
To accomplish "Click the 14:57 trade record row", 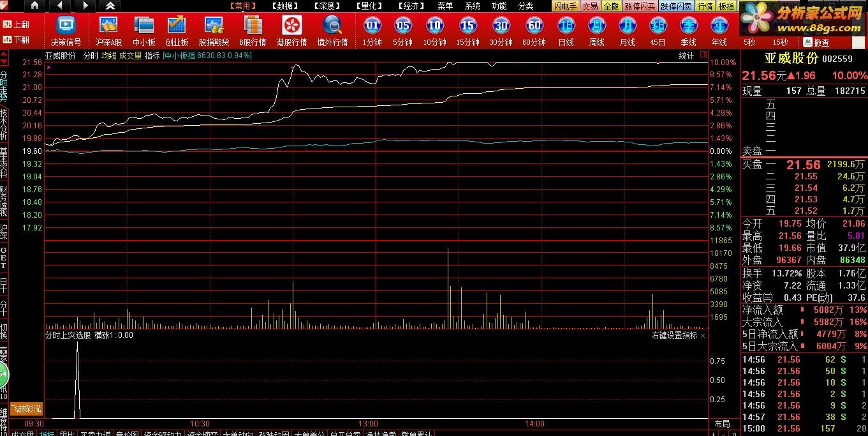I will (x=804, y=417).
